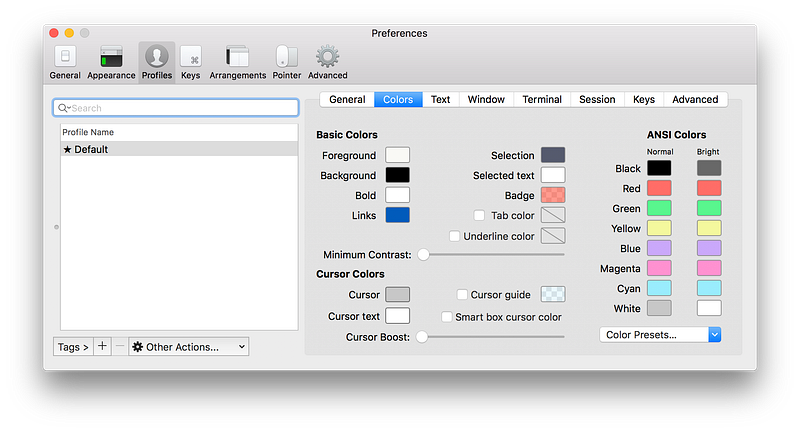Viewport: 800px width, 432px height.
Task: Enable the Underline color checkbox
Action: [454, 236]
